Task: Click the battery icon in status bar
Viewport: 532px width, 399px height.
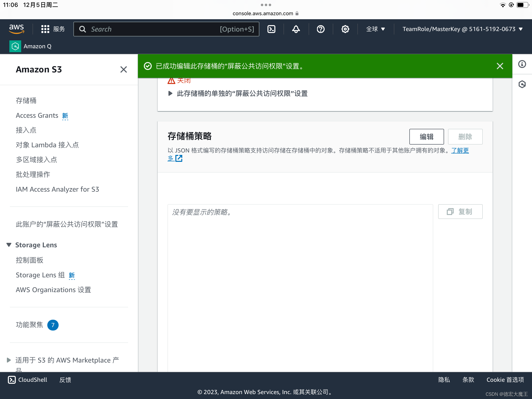Action: (522, 5)
